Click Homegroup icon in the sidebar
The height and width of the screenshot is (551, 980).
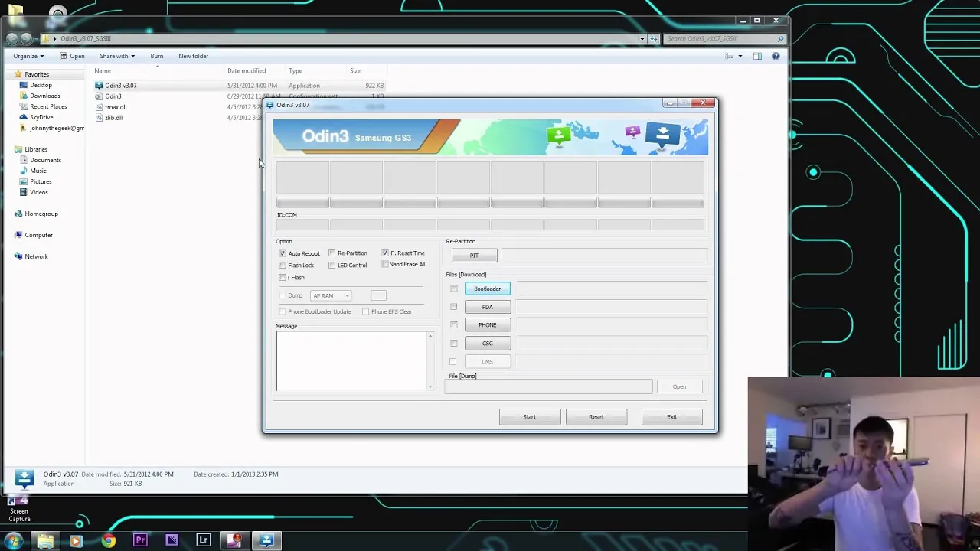18,214
